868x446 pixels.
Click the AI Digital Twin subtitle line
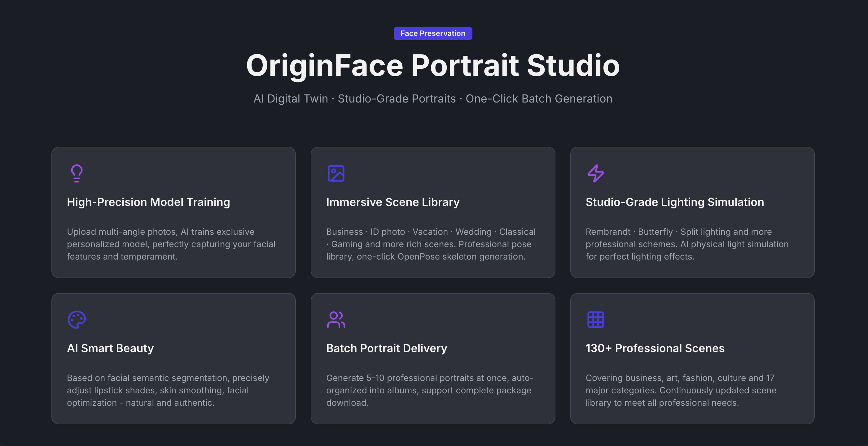click(x=433, y=99)
